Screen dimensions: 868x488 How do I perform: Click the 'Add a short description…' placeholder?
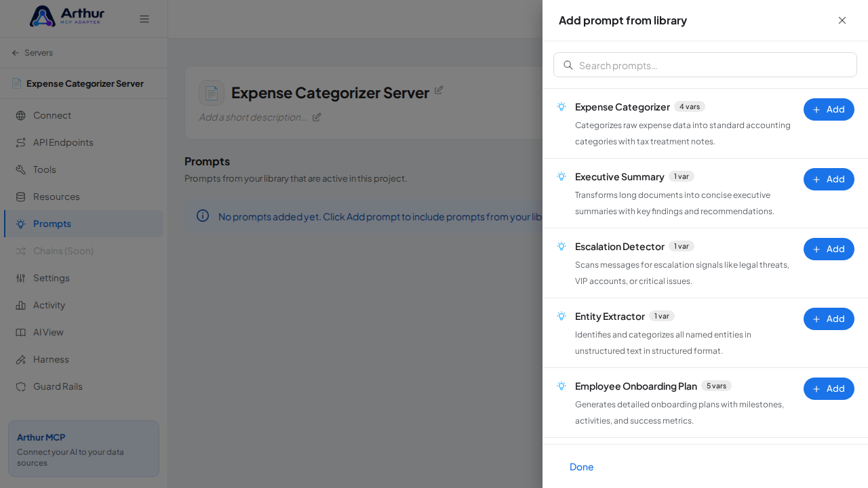point(253,117)
